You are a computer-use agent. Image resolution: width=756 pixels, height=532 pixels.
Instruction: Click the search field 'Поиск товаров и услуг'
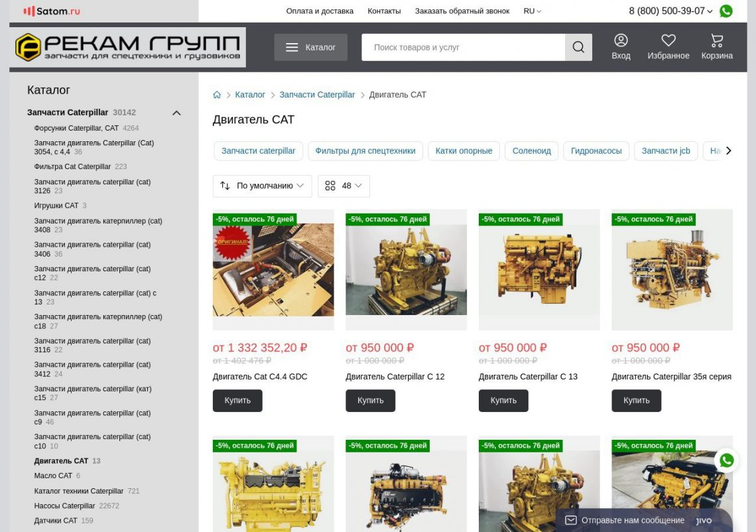[463, 47]
